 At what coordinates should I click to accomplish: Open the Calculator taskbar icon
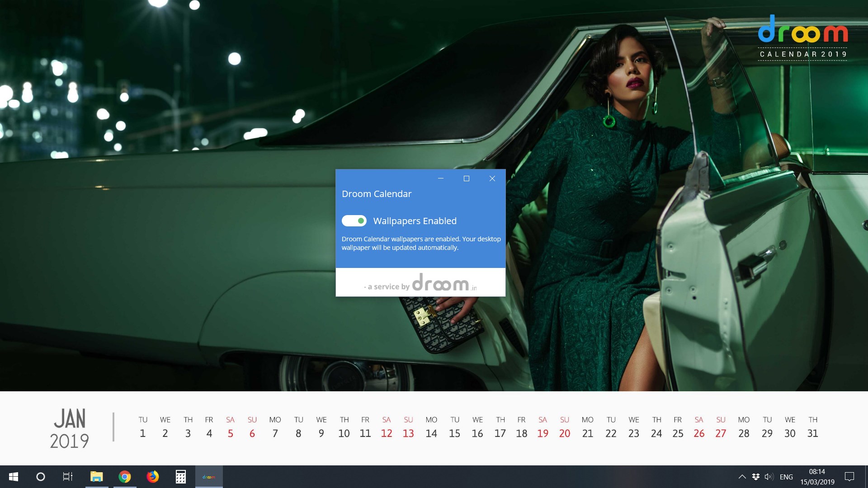point(181,477)
